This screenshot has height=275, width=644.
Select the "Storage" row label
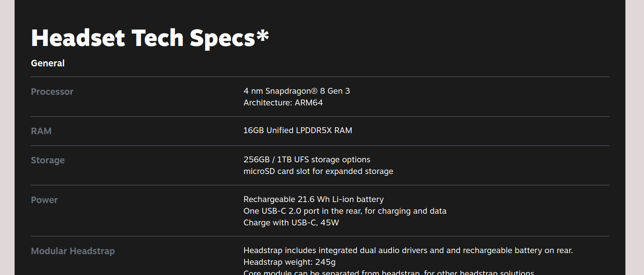point(48,160)
